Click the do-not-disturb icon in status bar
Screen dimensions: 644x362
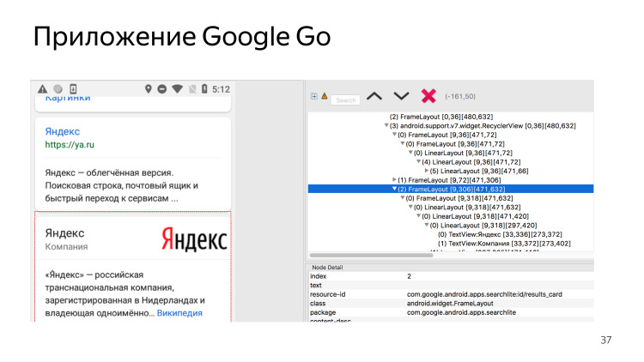click(162, 89)
